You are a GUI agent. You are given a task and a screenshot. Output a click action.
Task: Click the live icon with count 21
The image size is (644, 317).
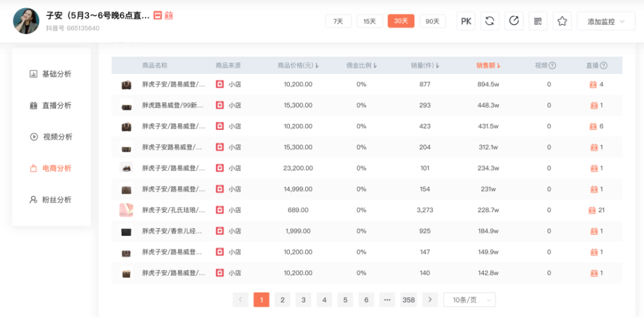592,210
